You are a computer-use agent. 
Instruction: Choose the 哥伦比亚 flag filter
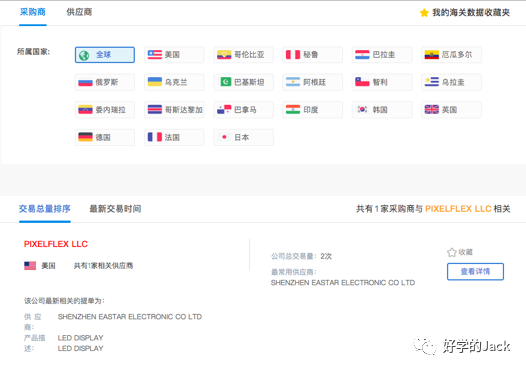[244, 55]
